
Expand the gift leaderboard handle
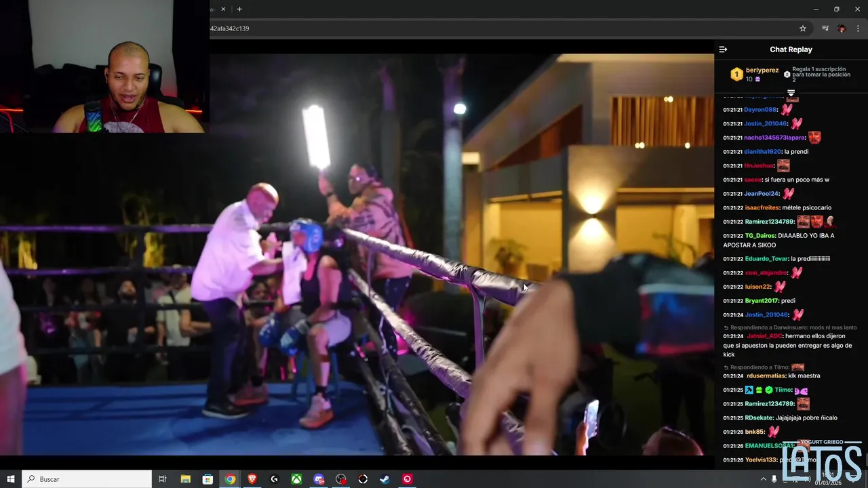[791, 93]
